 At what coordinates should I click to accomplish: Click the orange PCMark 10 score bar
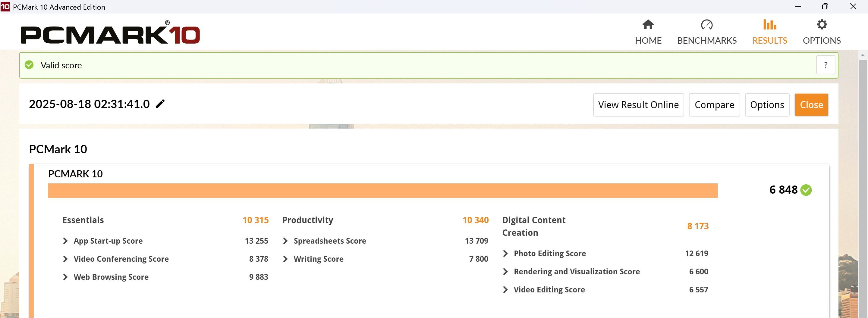[383, 190]
